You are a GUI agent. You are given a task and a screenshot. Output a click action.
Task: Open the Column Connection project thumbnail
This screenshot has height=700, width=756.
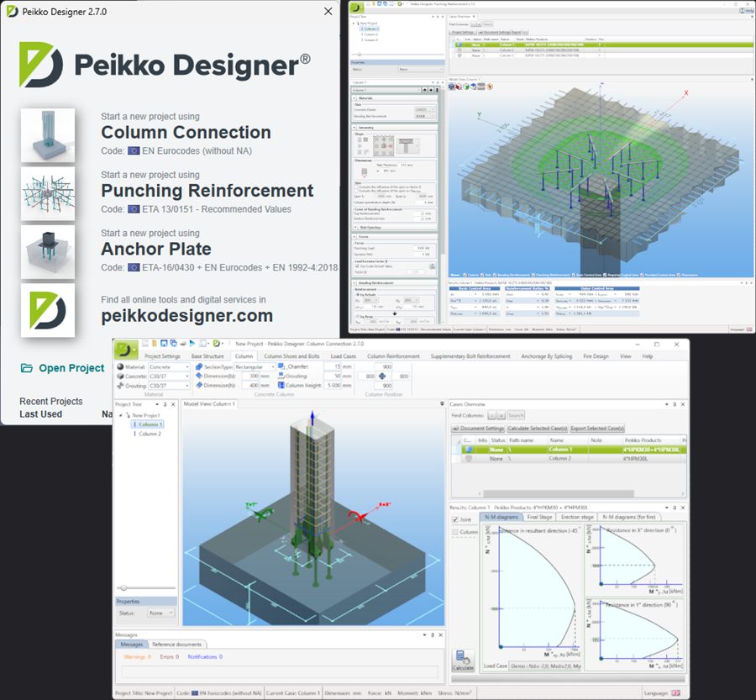point(48,135)
